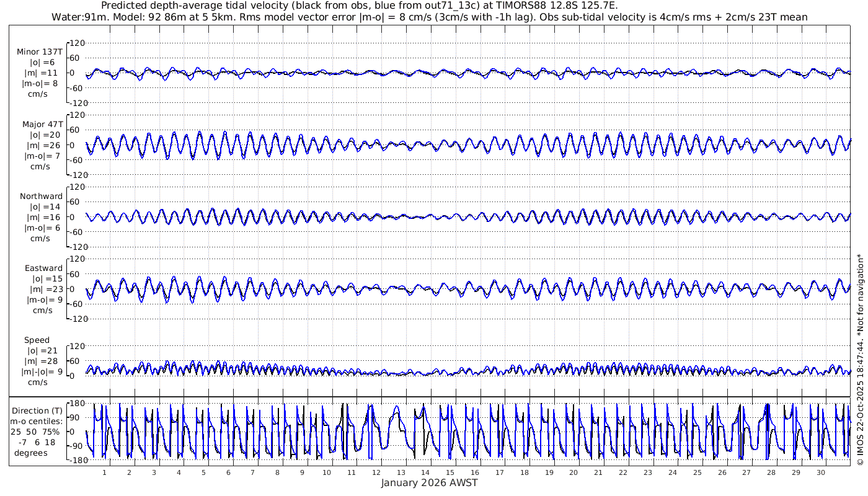
Task: Click day 1 tick on time axis
Action: point(105,472)
